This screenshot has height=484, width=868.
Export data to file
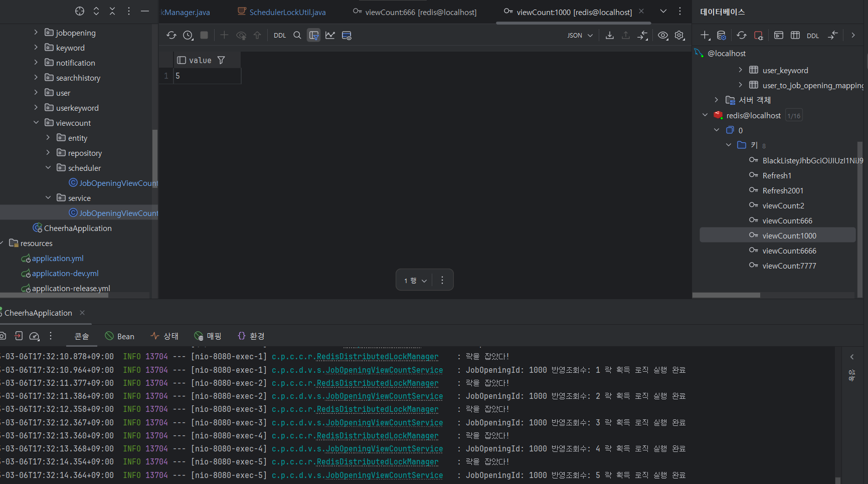point(610,35)
